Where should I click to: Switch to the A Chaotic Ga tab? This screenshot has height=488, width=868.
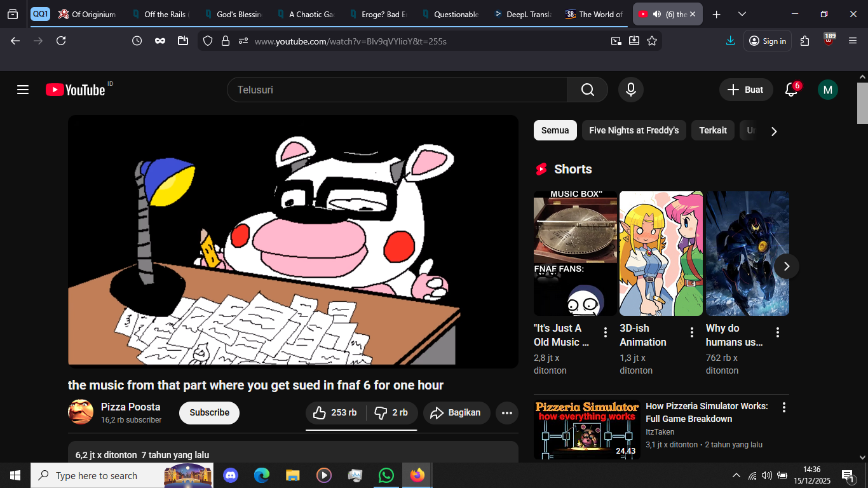point(304,14)
